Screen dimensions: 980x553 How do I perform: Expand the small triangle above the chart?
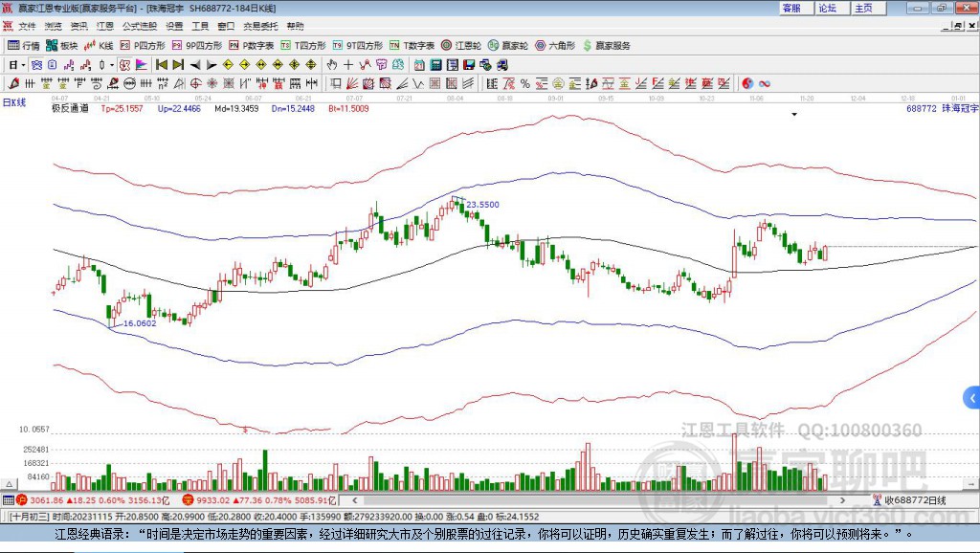point(794,114)
